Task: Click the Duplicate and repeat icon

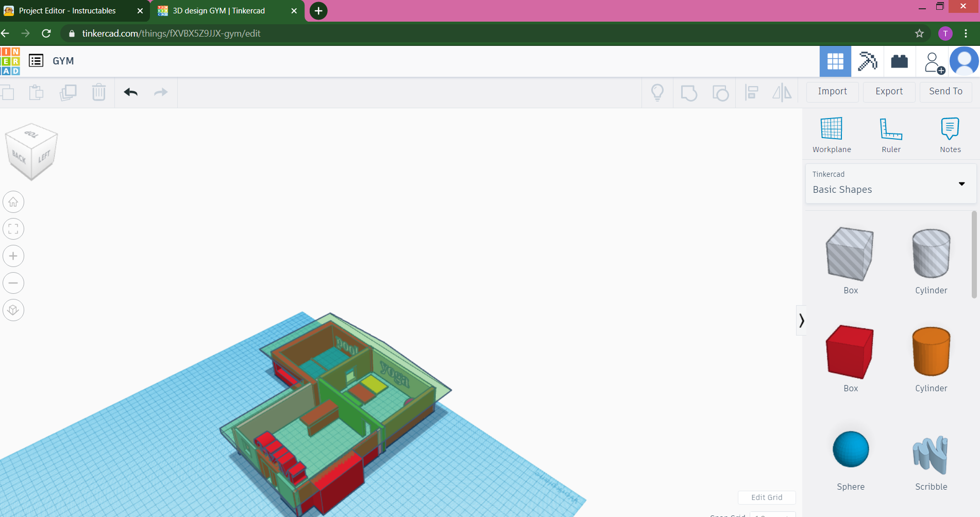Action: click(x=68, y=93)
